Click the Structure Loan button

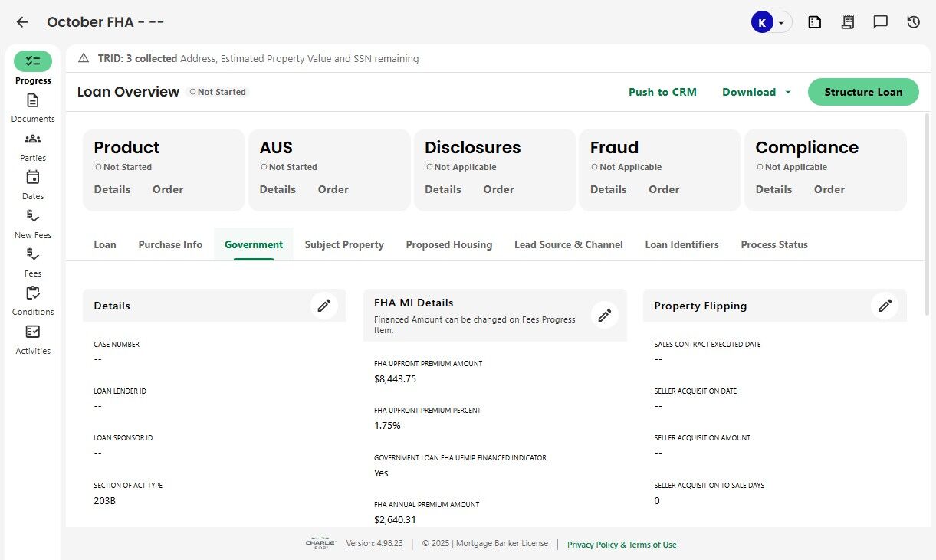863,92
